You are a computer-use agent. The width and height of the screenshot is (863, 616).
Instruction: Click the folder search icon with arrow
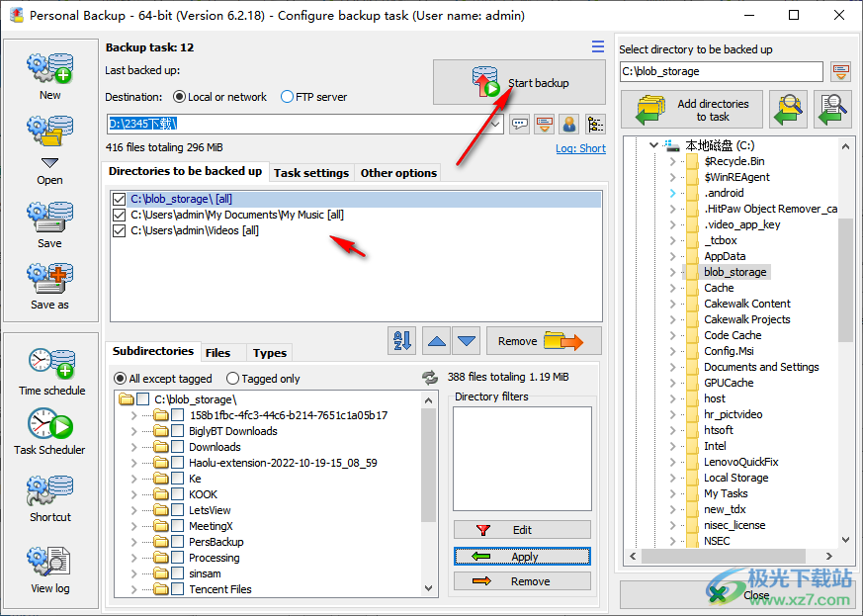[x=788, y=110]
